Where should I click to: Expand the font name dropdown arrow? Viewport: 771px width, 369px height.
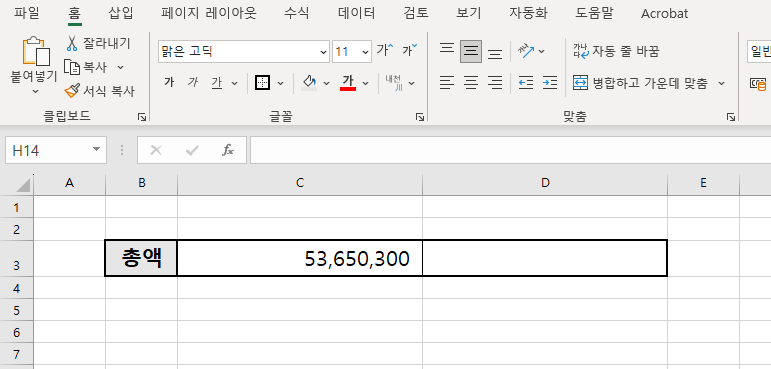click(324, 52)
